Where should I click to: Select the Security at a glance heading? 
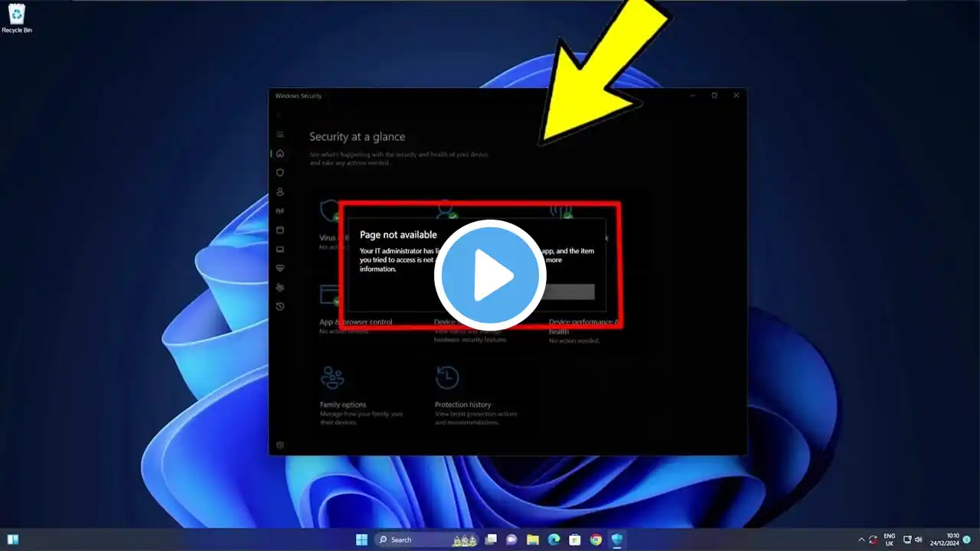click(358, 137)
